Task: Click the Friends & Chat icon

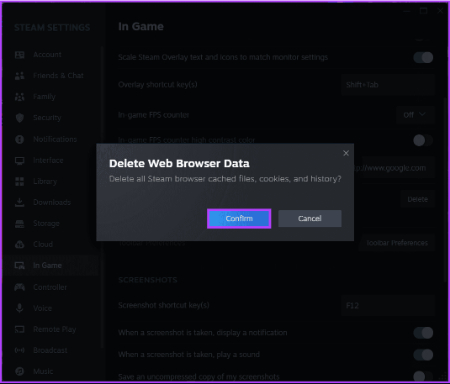Action: pyautogui.click(x=20, y=76)
